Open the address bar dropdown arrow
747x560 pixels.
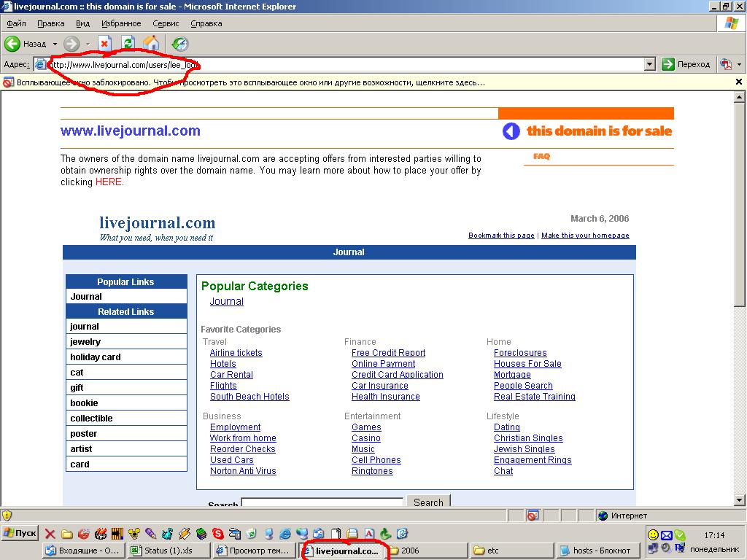tap(649, 64)
